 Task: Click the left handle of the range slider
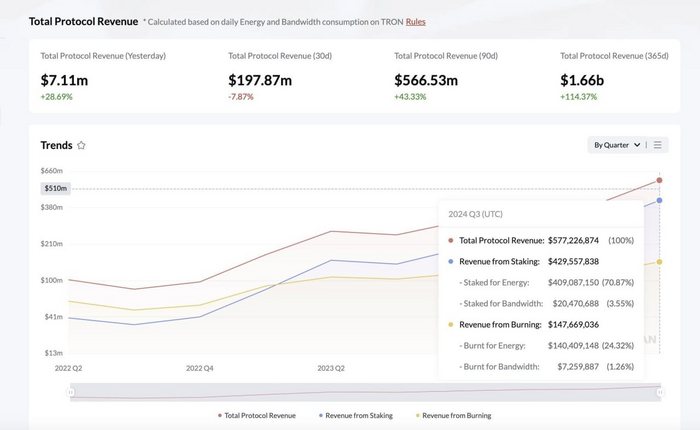(x=71, y=393)
